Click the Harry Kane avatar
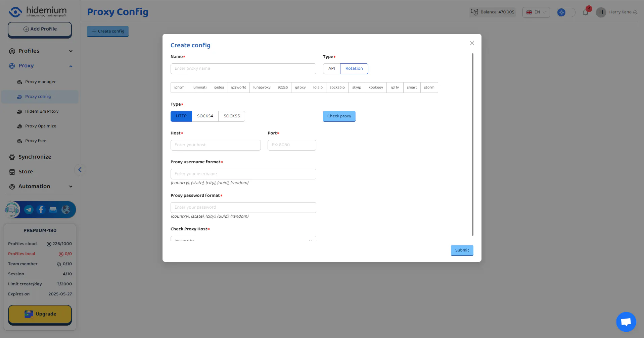This screenshot has height=338, width=644. tap(601, 12)
